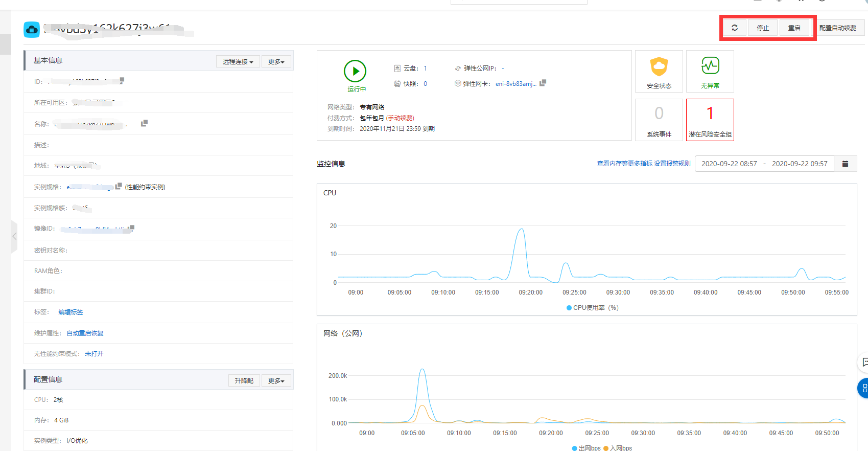Click the 潜在风险安全组 count tile
Image resolution: width=868 pixels, height=451 pixels.
pos(710,120)
